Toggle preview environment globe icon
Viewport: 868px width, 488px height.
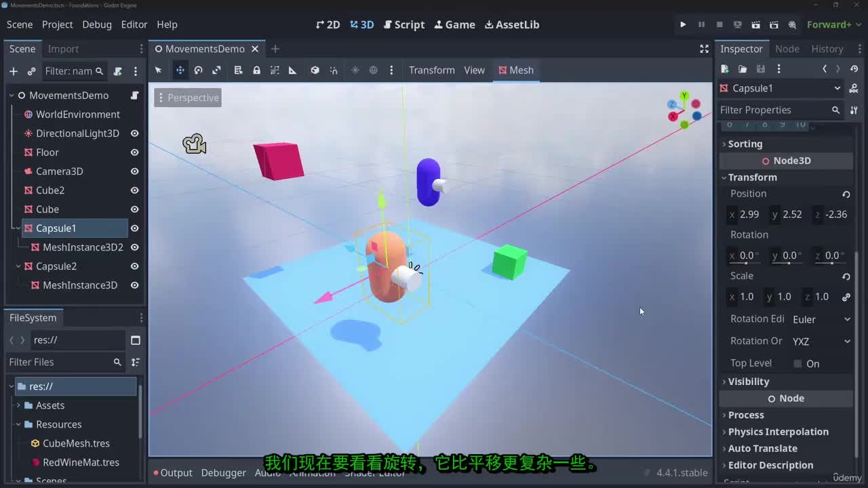click(x=373, y=70)
